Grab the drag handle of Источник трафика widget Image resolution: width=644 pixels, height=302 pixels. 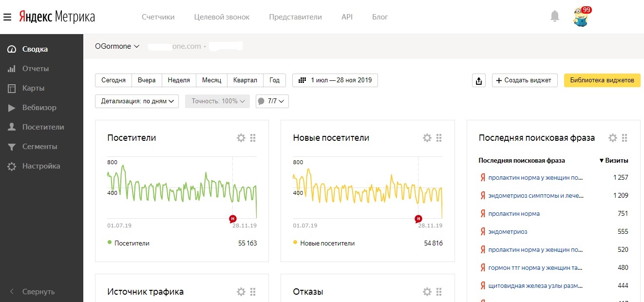pyautogui.click(x=253, y=292)
